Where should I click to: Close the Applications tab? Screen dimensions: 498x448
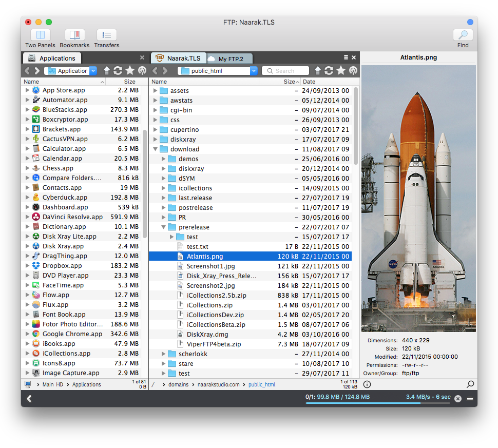pyautogui.click(x=142, y=57)
